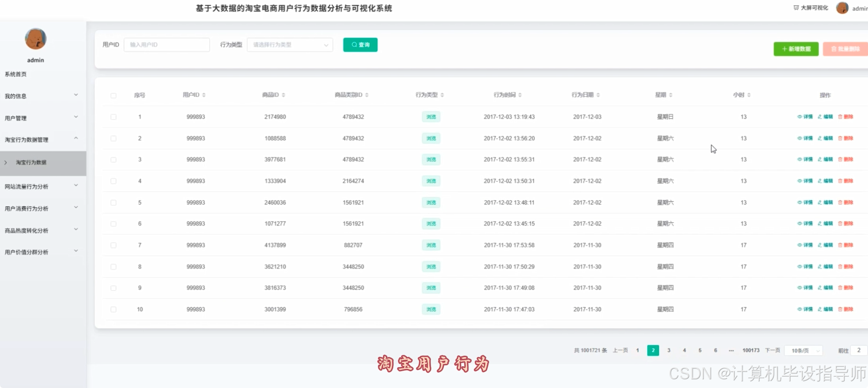Image resolution: width=868 pixels, height=388 pixels.
Task: Expand the 用户价值分群分析 menu
Action: [43, 252]
